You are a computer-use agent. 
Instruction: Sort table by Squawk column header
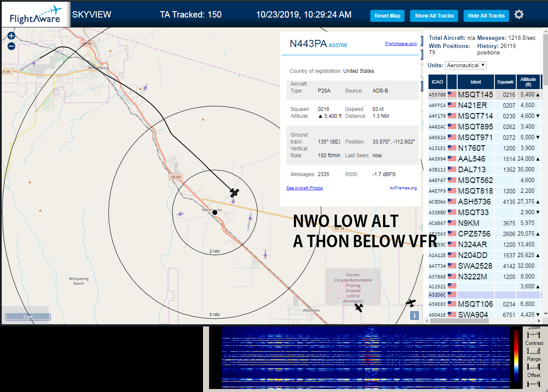(505, 81)
